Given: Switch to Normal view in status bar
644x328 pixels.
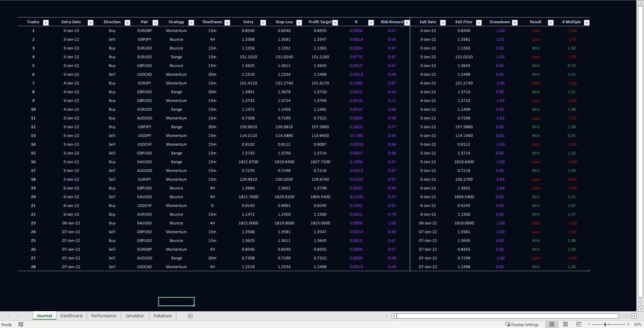Looking at the screenshot, I should [551, 324].
